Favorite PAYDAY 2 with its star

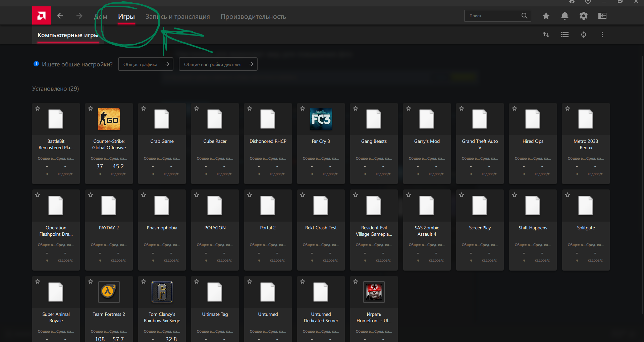(x=91, y=195)
